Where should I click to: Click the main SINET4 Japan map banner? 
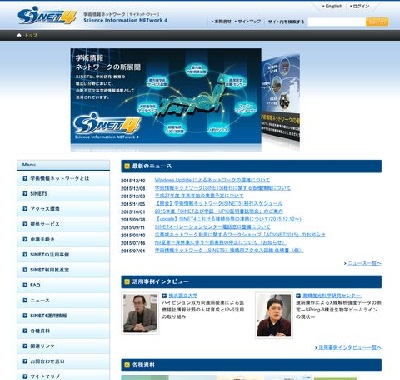166,99
